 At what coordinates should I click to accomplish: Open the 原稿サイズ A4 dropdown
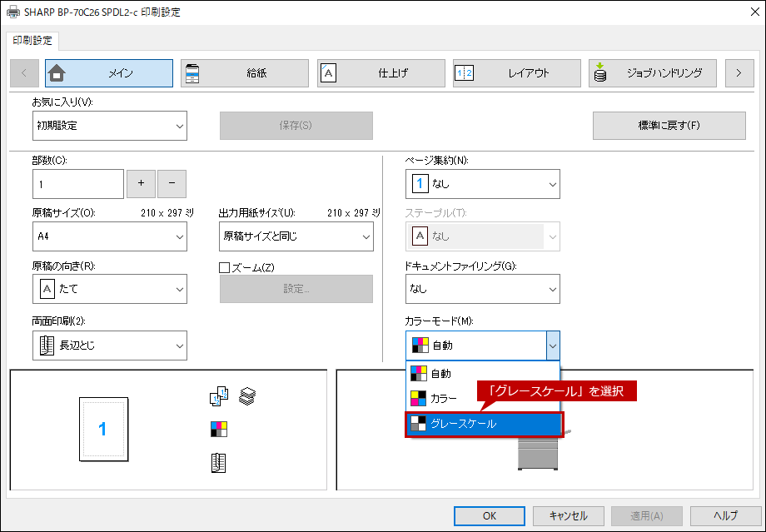click(x=110, y=236)
